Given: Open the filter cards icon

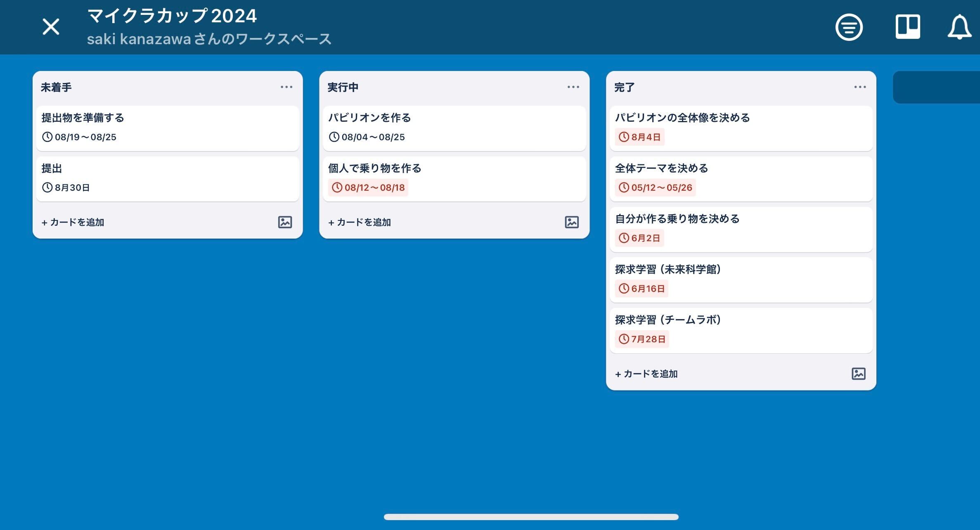Looking at the screenshot, I should pos(849,27).
